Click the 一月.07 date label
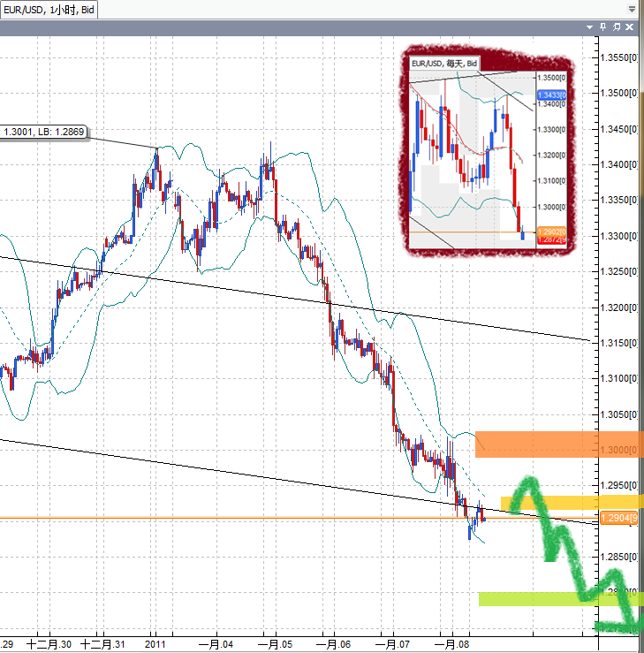 [392, 644]
